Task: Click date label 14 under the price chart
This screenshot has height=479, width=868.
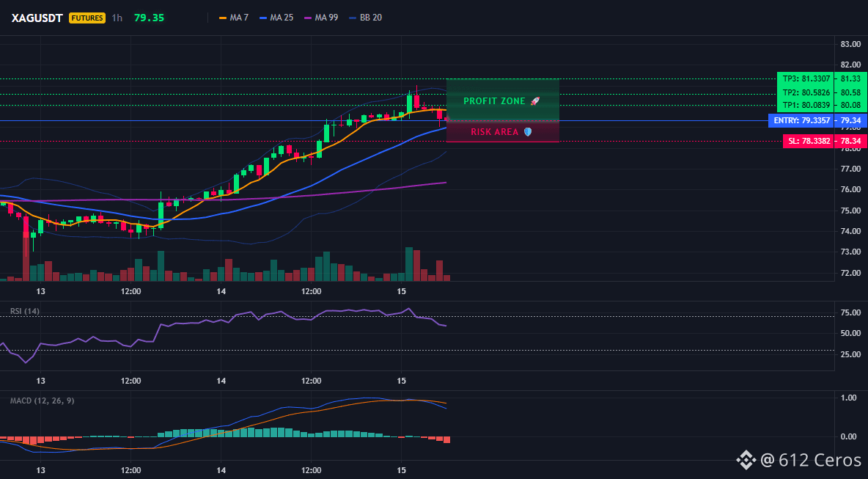Action: [x=221, y=291]
